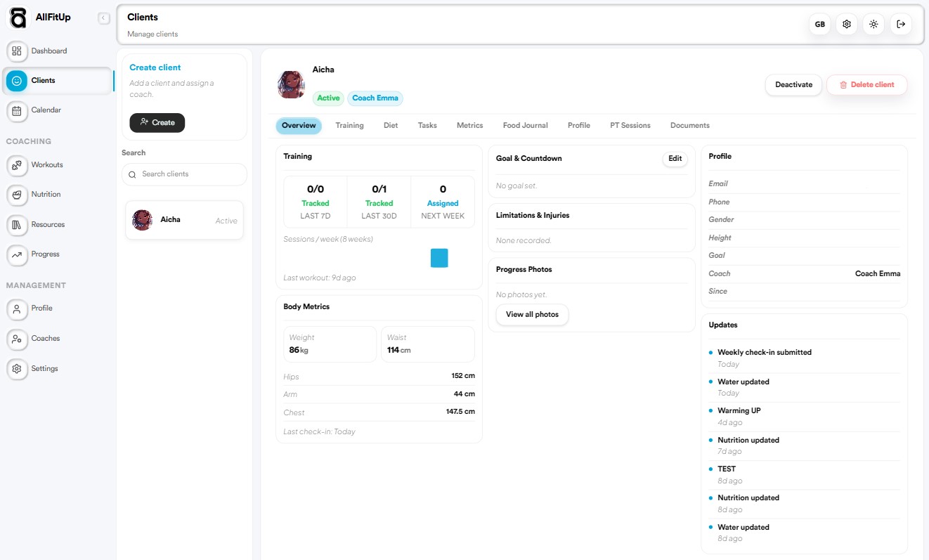
Task: Switch to the PT Sessions tab
Action: pos(630,126)
